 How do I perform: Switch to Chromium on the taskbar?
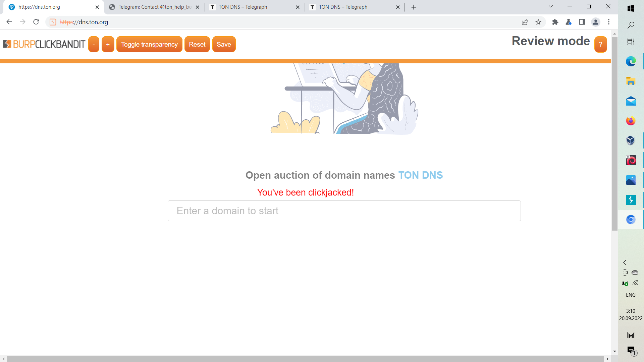[631, 220]
